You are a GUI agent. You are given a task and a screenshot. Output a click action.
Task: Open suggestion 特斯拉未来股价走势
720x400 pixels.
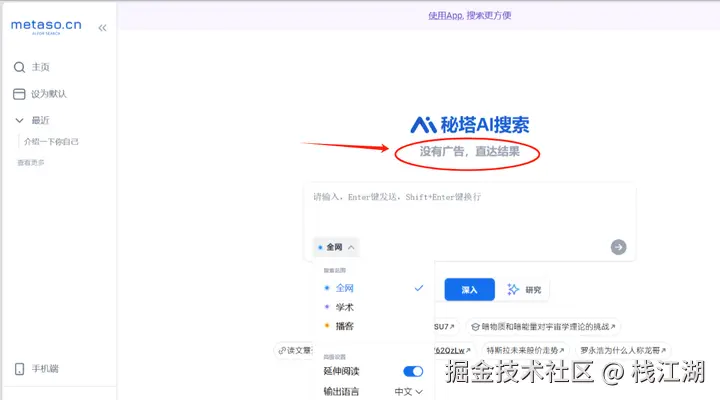525,350
